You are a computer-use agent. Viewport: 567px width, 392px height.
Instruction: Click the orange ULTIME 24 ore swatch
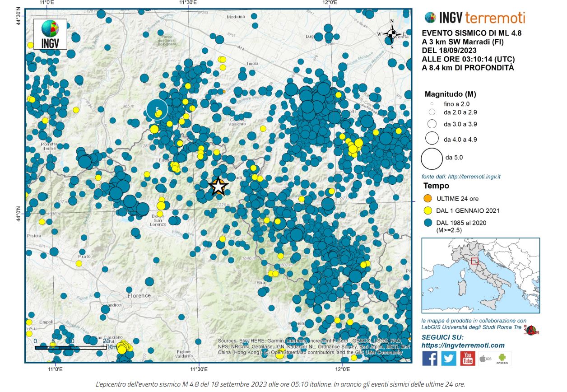[428, 199]
